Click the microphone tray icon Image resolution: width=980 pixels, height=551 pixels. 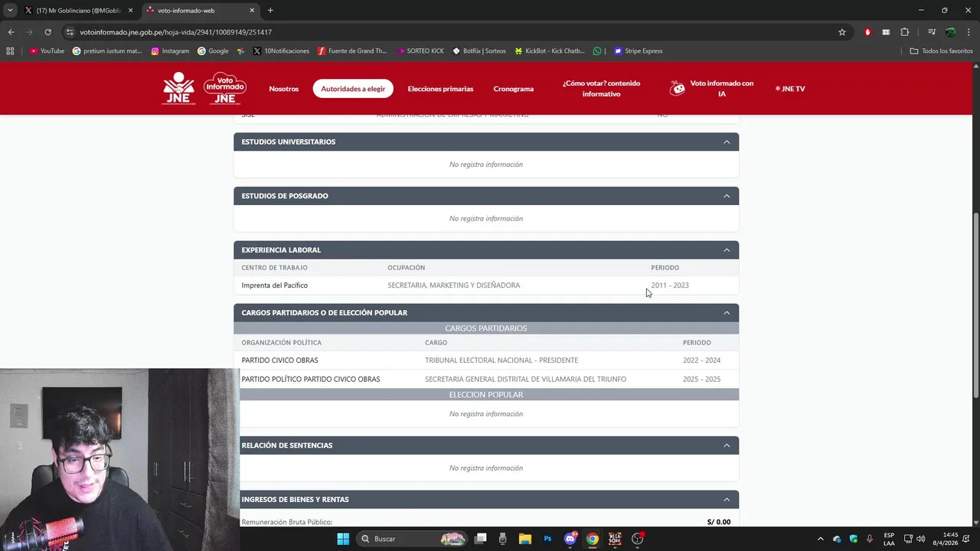[870, 539]
